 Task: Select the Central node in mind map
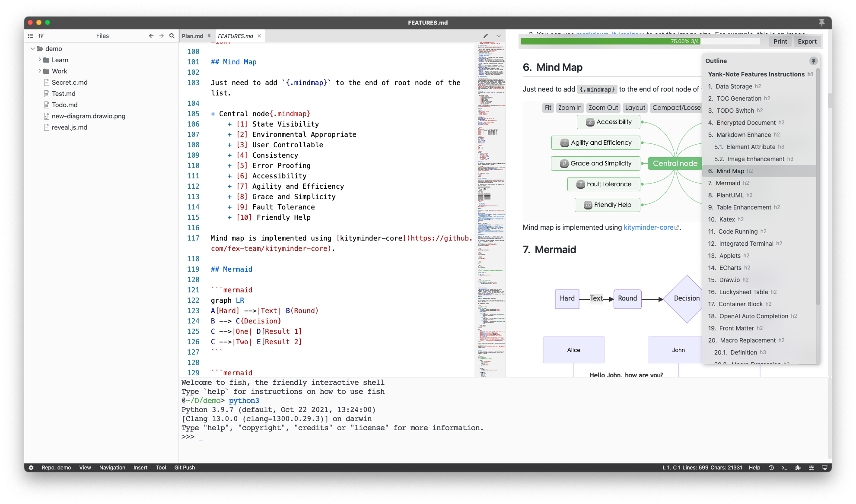[x=675, y=163]
